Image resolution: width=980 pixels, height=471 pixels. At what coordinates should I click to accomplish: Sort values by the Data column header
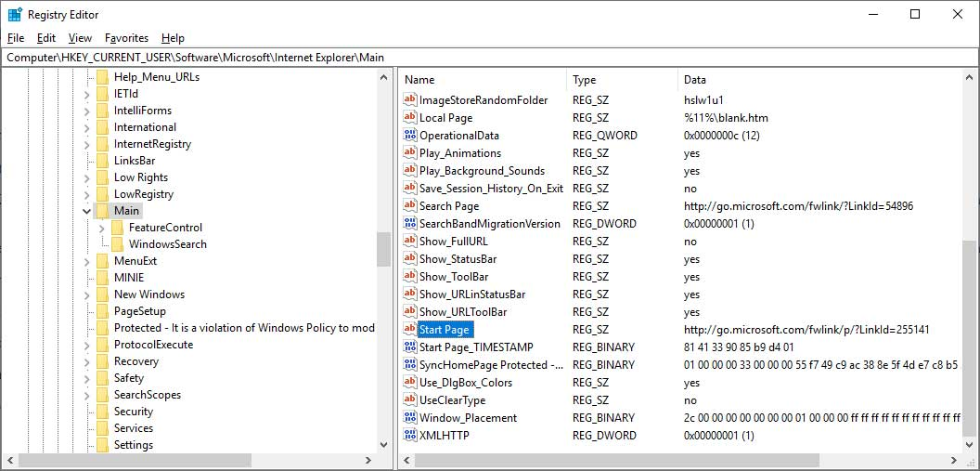[819, 80]
